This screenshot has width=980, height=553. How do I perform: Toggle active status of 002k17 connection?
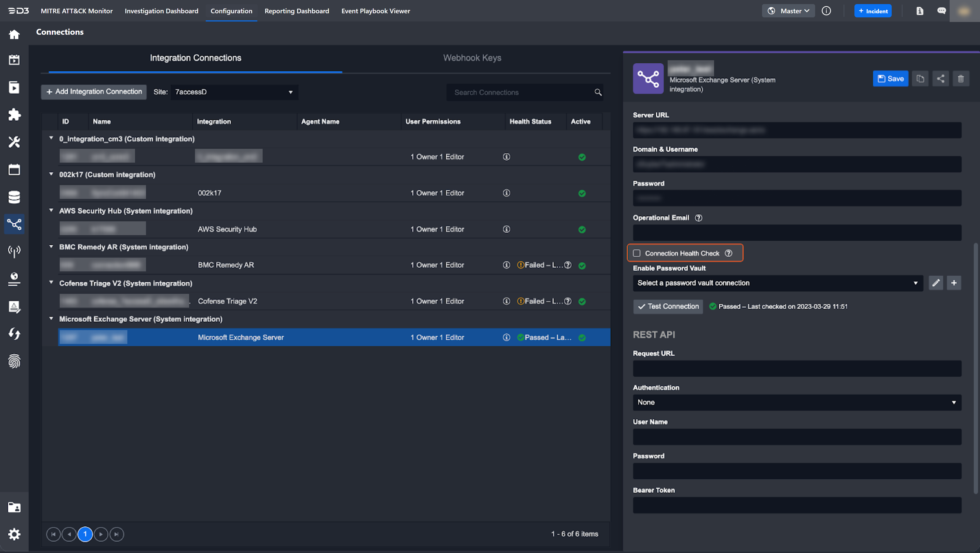[582, 193]
